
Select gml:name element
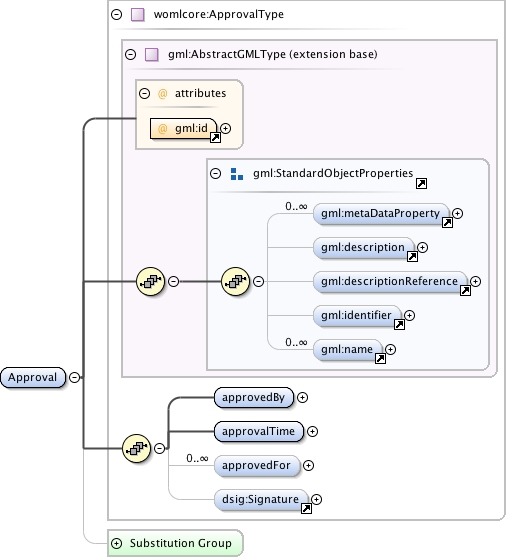pyautogui.click(x=348, y=350)
